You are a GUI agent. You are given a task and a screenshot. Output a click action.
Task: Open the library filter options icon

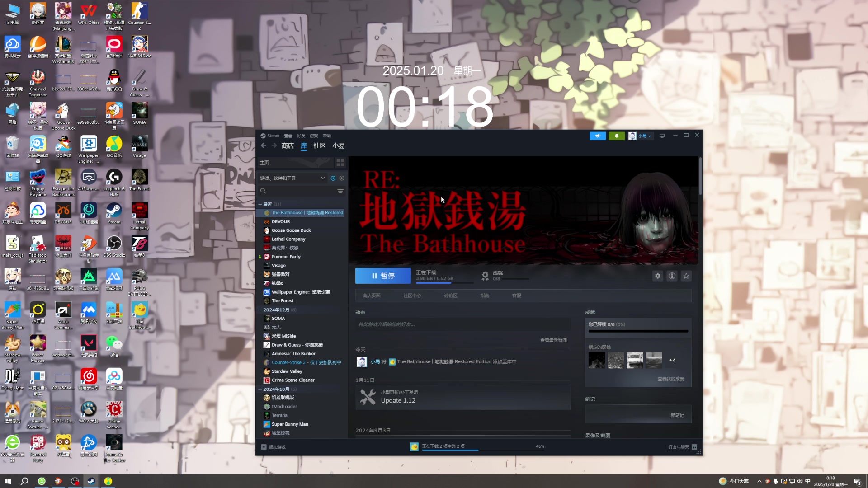point(340,191)
